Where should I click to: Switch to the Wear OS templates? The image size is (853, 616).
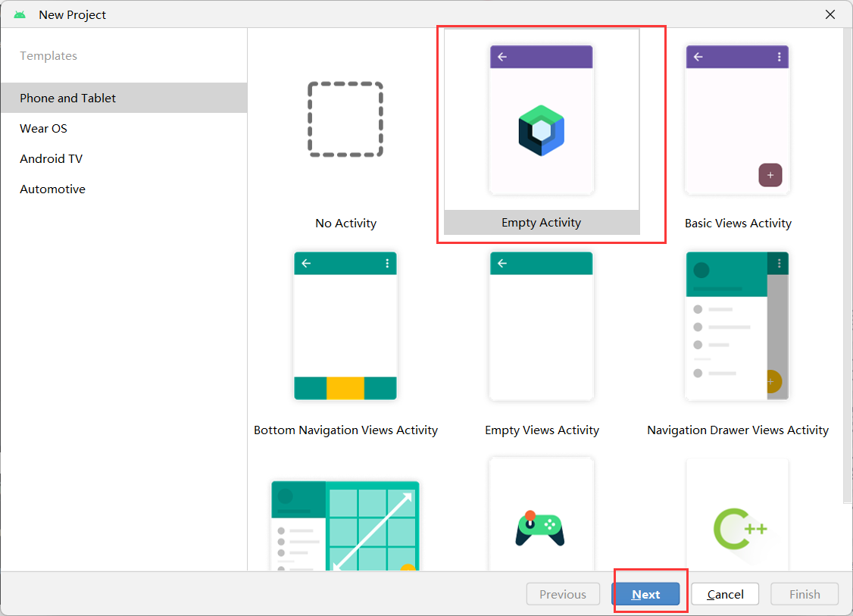(124, 128)
